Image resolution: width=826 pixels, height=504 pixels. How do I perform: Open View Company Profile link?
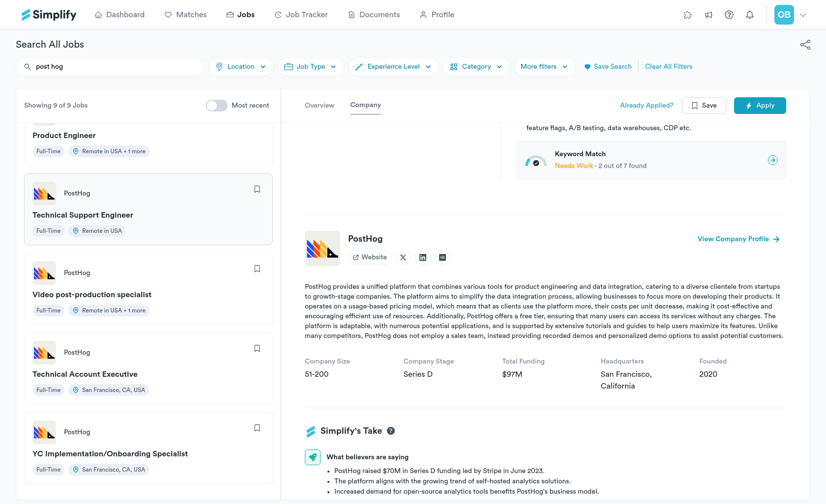click(x=738, y=239)
